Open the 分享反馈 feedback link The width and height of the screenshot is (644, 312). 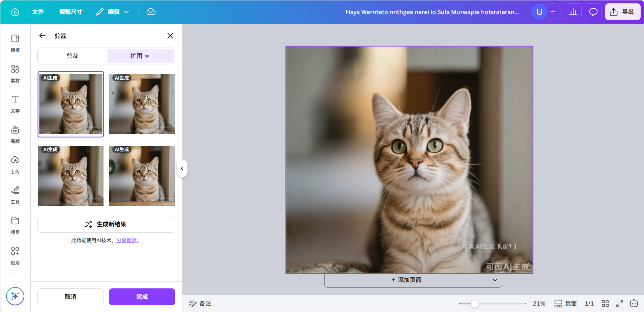(x=126, y=240)
